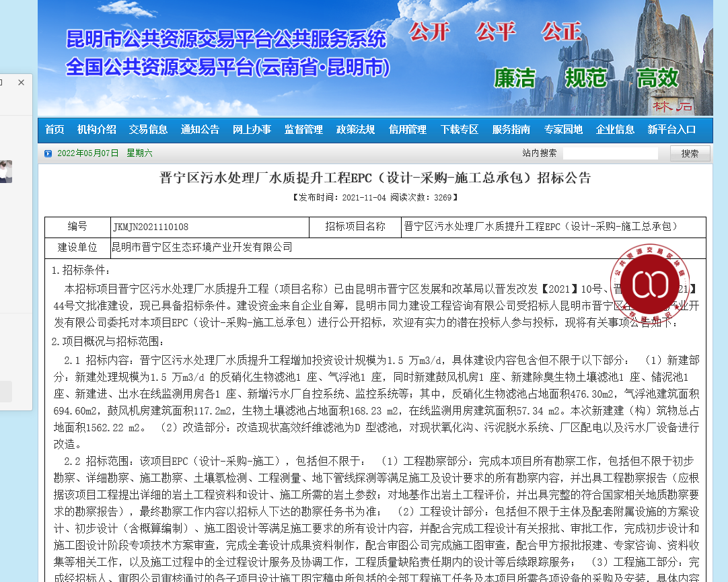This screenshot has width=728, height=582.
Task: Open 监督管理 navigation item
Action: (x=303, y=129)
